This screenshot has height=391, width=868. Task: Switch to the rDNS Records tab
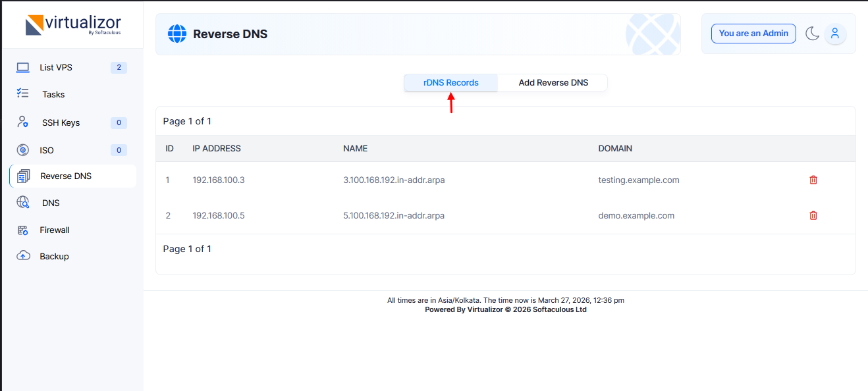pos(450,83)
